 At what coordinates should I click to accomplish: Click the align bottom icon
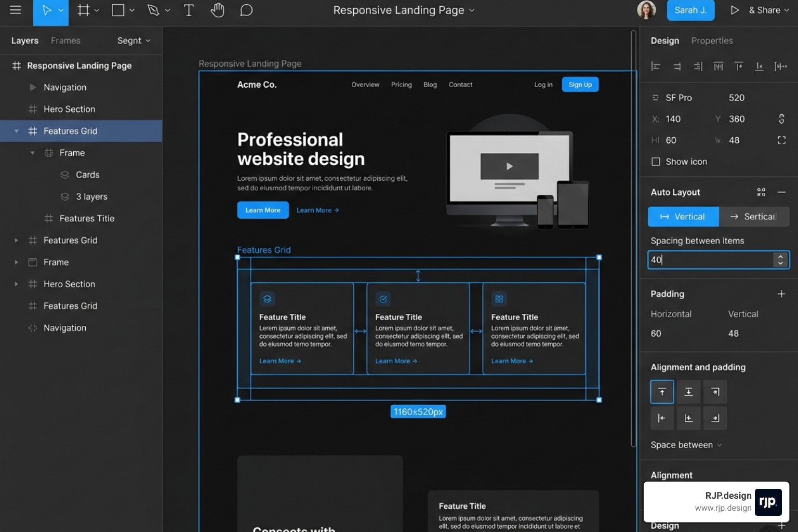759,66
